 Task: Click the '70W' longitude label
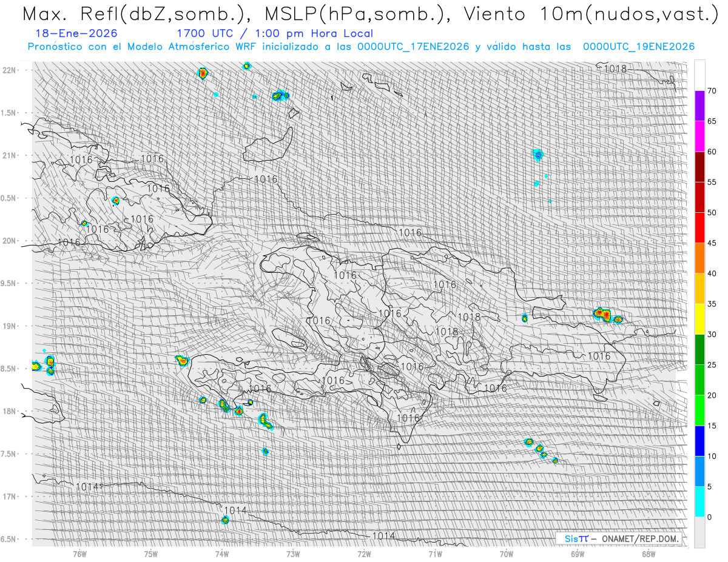[x=507, y=554]
